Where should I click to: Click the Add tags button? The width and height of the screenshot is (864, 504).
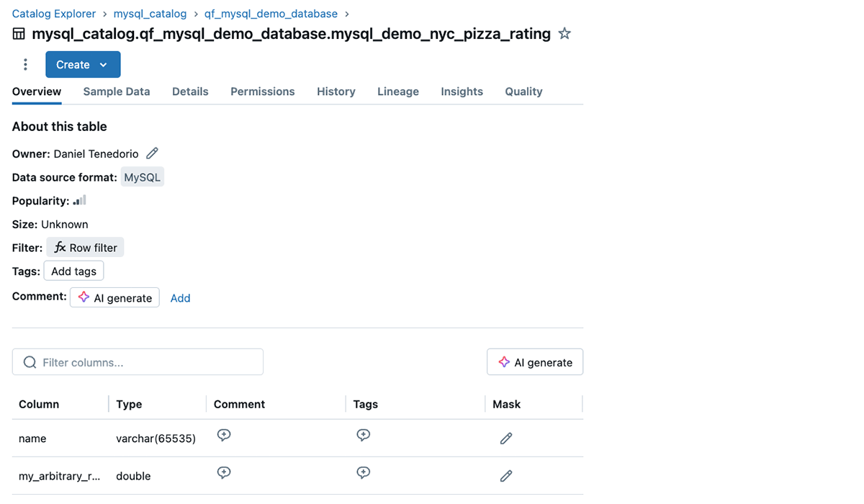[x=73, y=271]
